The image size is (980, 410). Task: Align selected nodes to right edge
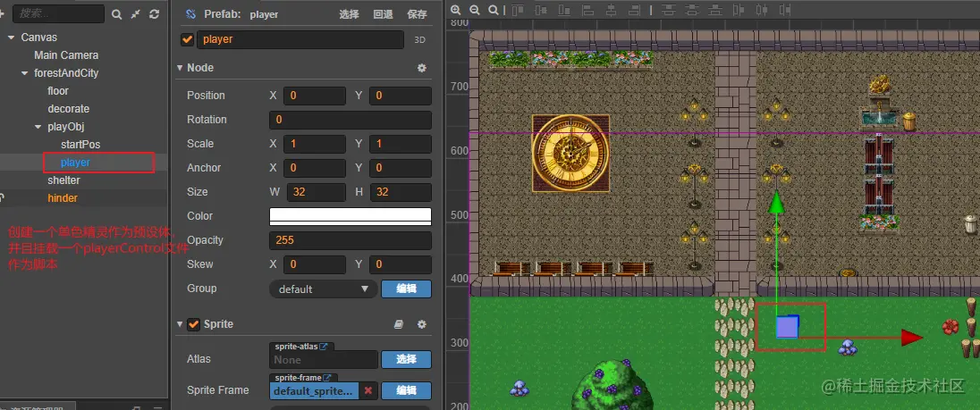pos(634,10)
